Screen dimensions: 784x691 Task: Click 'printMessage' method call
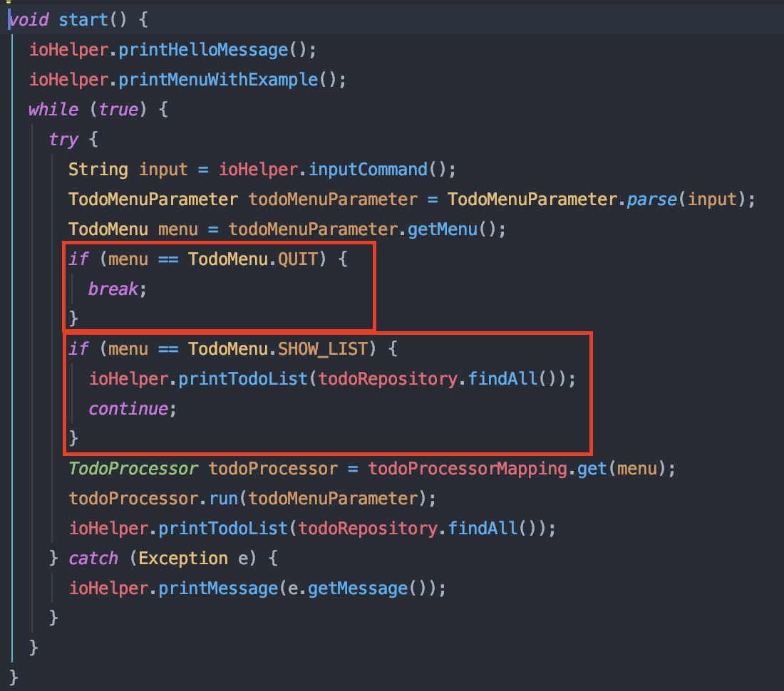(x=218, y=588)
